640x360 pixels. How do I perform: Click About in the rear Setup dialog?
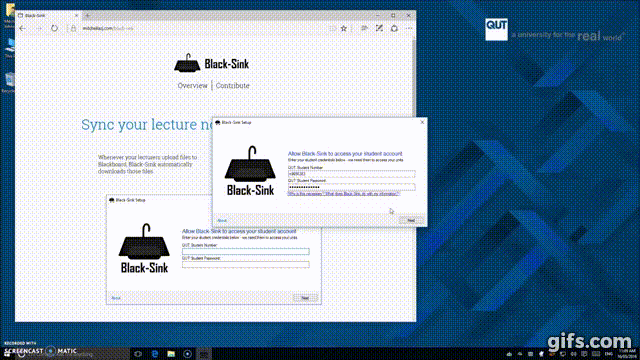click(x=116, y=298)
